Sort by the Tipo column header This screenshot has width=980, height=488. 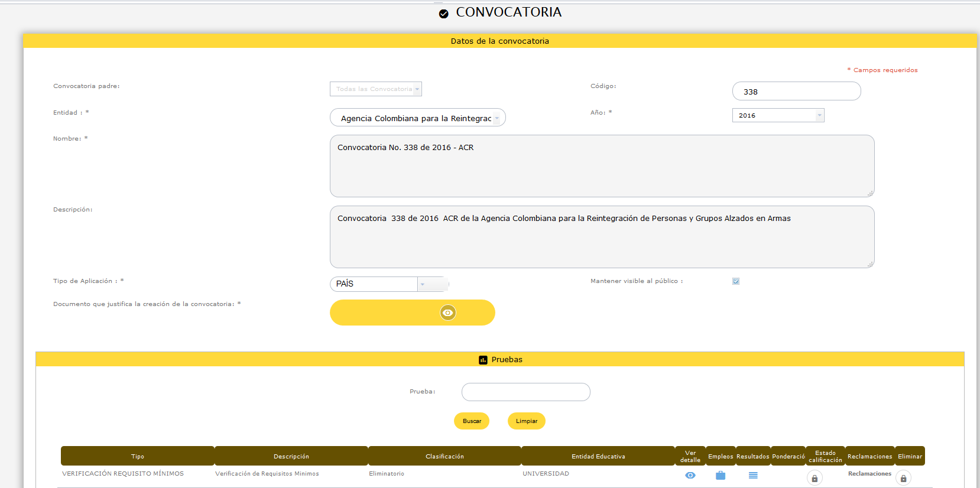[138, 456]
